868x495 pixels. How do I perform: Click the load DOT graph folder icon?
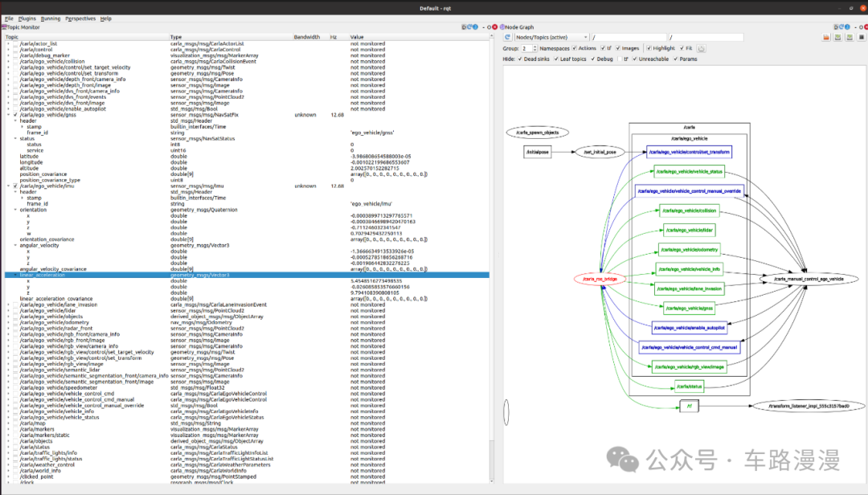(x=827, y=37)
